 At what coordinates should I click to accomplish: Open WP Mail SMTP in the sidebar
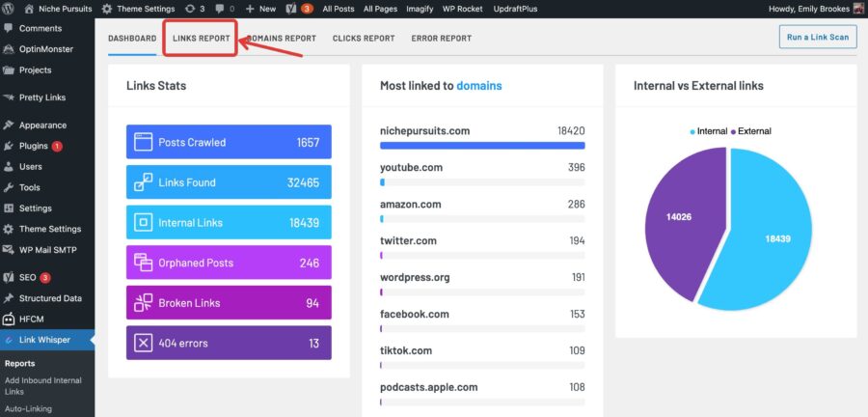tap(48, 250)
